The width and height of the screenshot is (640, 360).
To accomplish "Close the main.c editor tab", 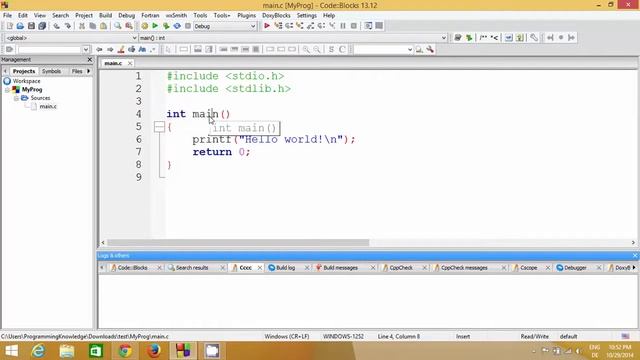I will tap(130, 63).
